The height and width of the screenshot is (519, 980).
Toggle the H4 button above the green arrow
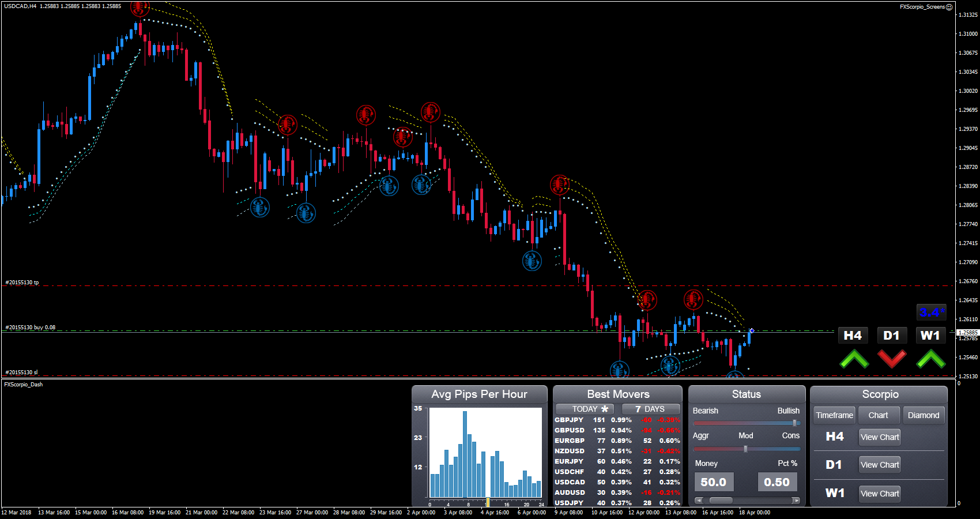pos(853,336)
